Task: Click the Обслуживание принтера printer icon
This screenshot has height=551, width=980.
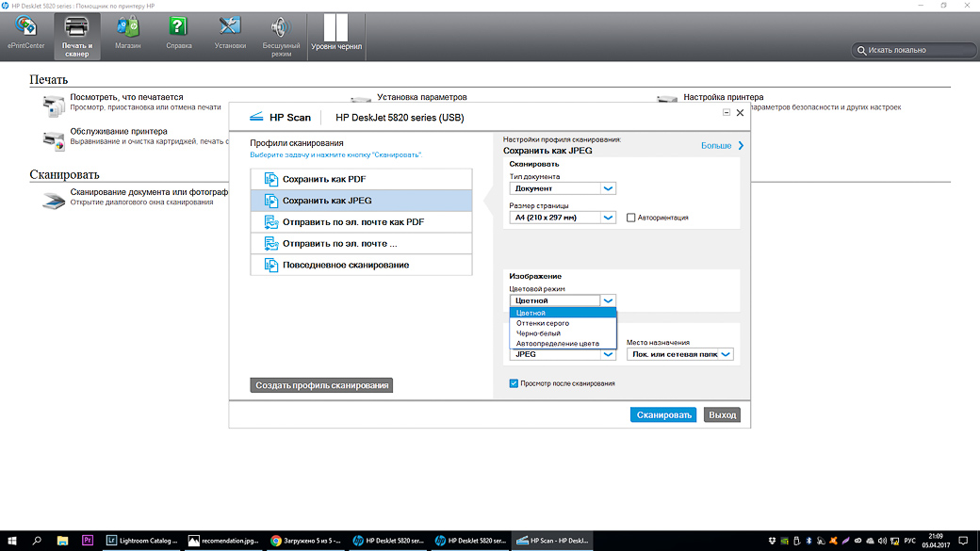Action: click(54, 140)
